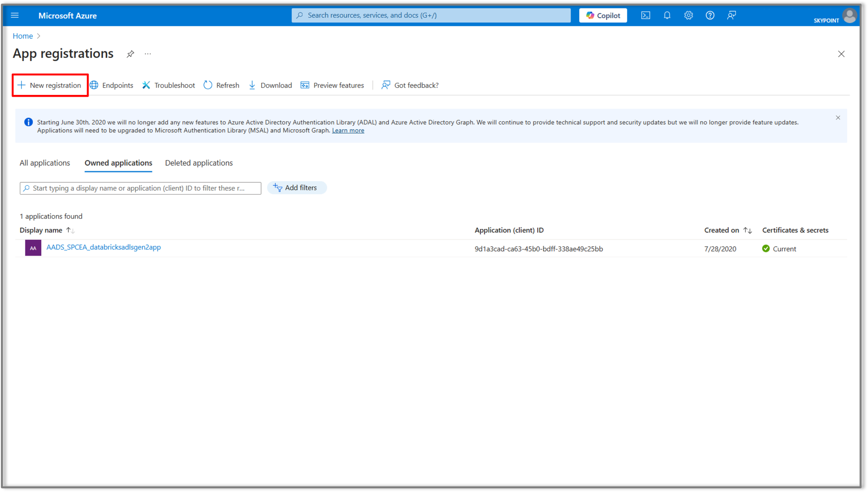Click New registration button
868x492 pixels.
(x=50, y=85)
